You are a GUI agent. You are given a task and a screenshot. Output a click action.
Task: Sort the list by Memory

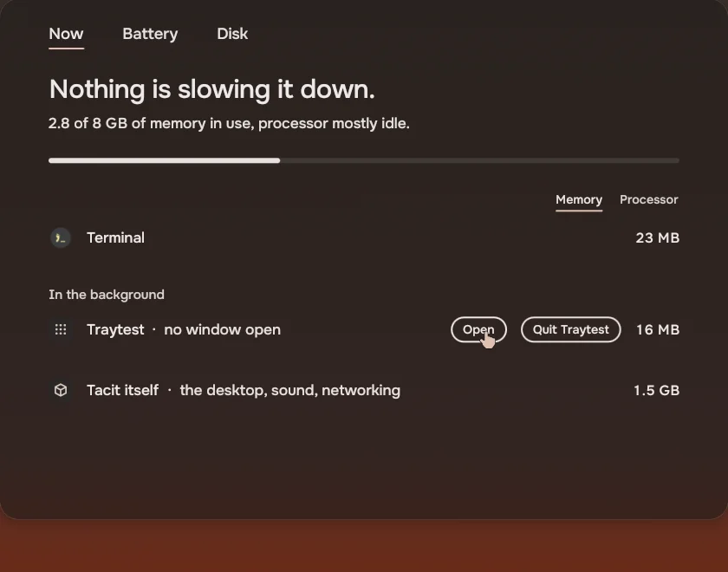(579, 199)
